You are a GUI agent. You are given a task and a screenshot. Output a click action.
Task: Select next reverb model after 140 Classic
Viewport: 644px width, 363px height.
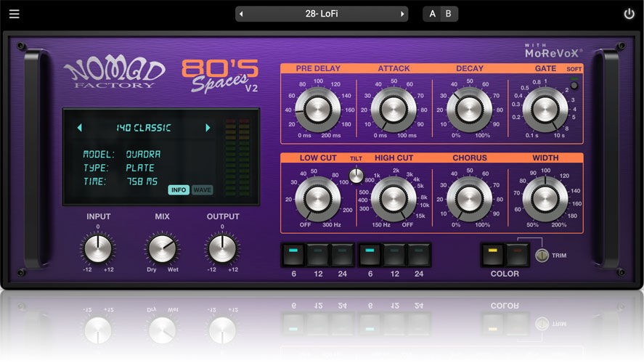(x=208, y=128)
